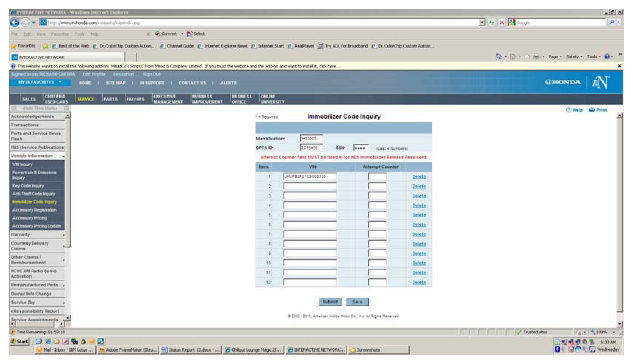
Task: Open the Screenshots folder in the taskbar
Action: [379, 350]
